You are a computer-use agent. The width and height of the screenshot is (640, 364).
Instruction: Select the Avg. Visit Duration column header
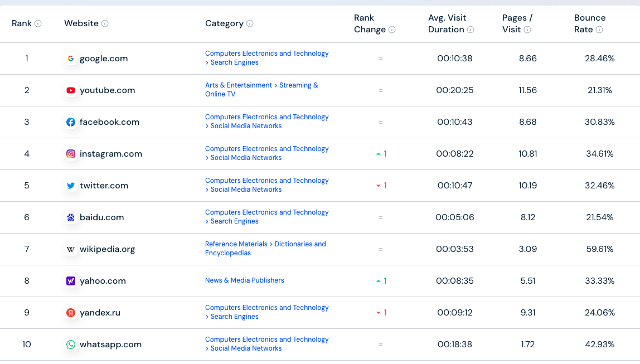(450, 23)
